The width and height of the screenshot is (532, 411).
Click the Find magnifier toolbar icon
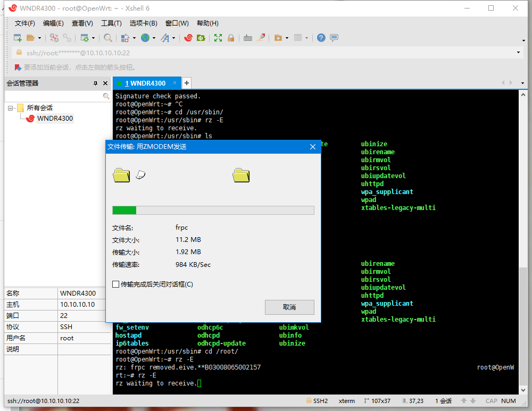tap(108, 38)
